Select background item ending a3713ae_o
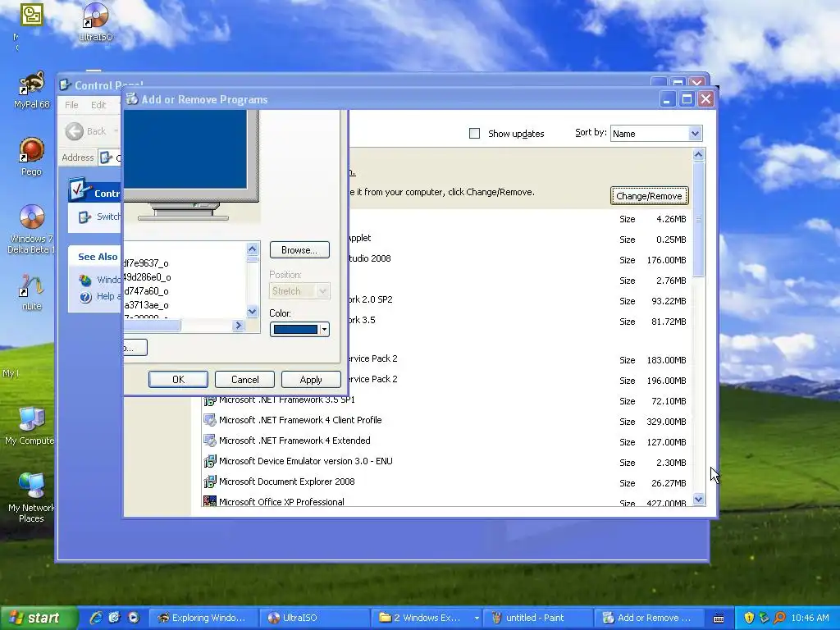 pos(146,305)
